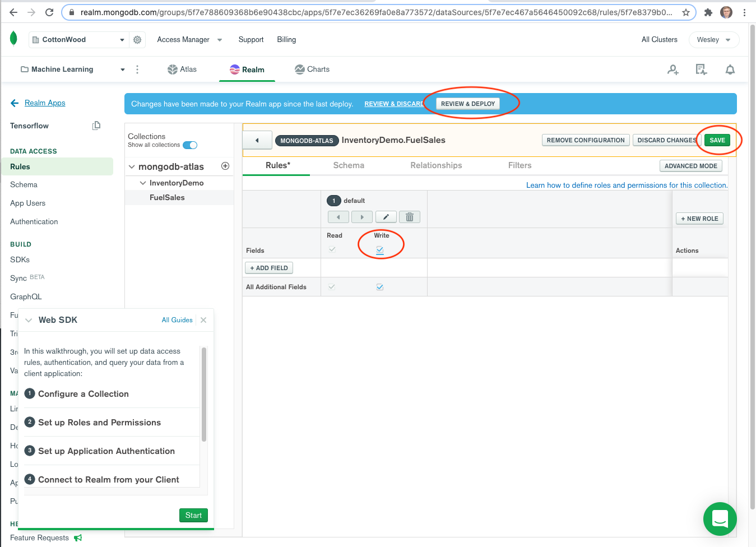Open the Billing menu item
This screenshot has height=547, width=756.
point(286,40)
